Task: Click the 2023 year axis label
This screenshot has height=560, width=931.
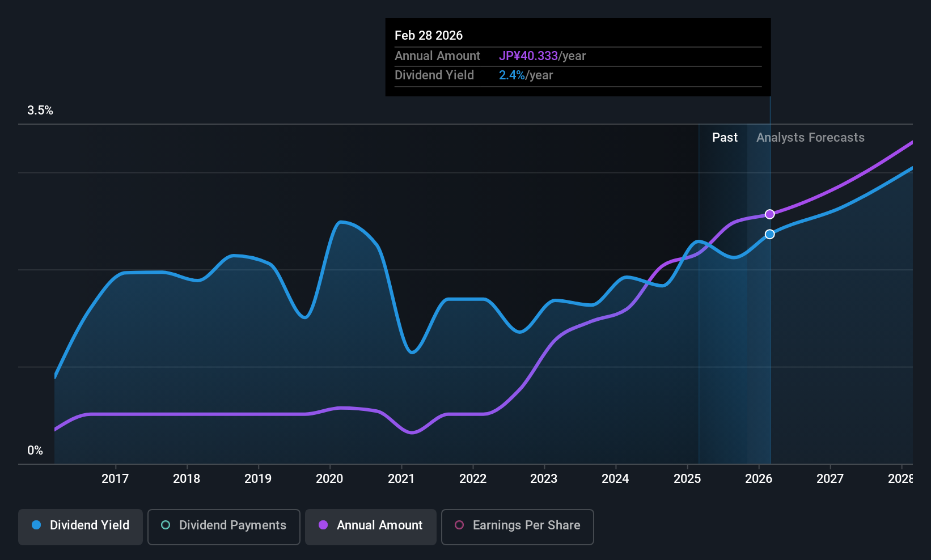Action: [544, 479]
